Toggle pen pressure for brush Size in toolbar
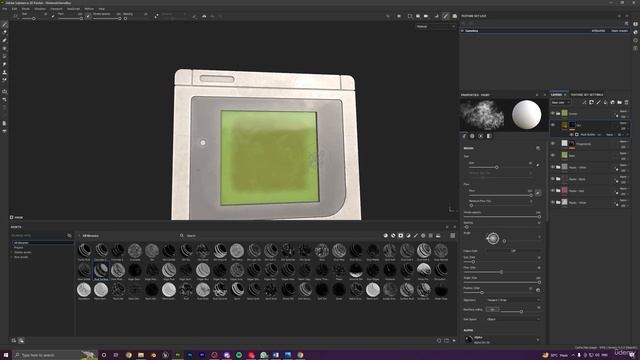 pos(53,16)
